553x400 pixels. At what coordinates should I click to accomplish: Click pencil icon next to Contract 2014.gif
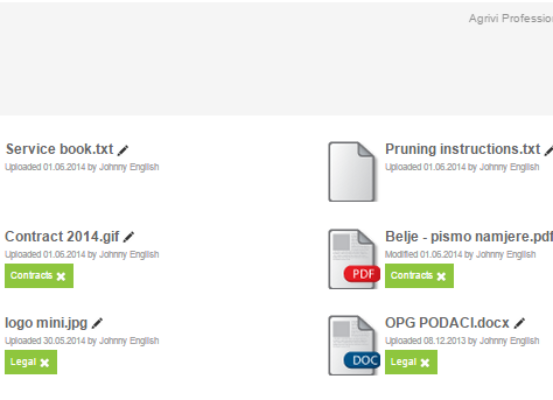point(129,237)
